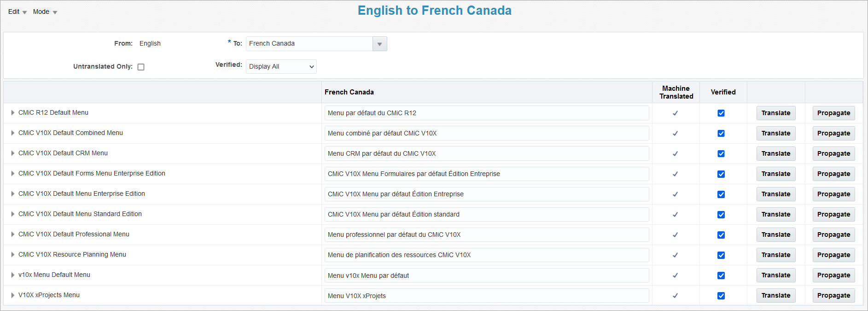868x311 pixels.
Task: Click Propagate for Resource Planning Menu
Action: click(x=833, y=255)
